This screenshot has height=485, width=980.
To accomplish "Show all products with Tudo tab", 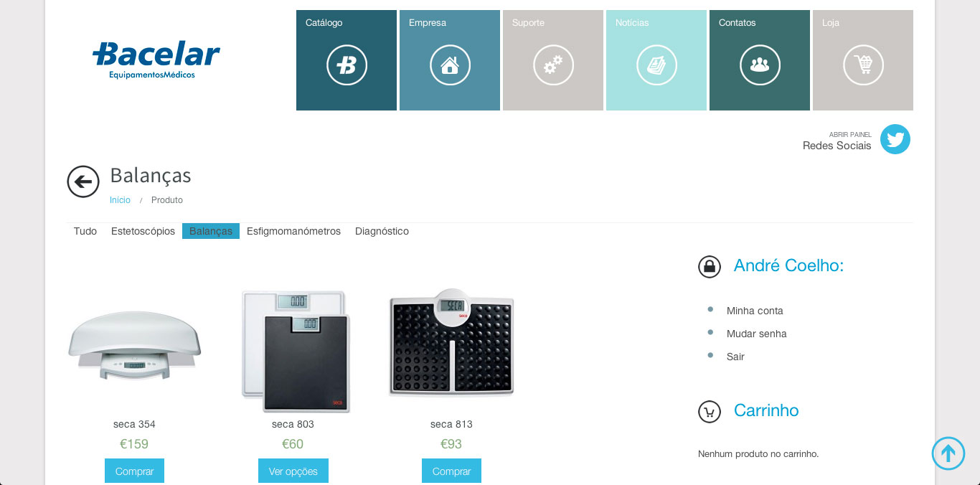I will tap(85, 231).
